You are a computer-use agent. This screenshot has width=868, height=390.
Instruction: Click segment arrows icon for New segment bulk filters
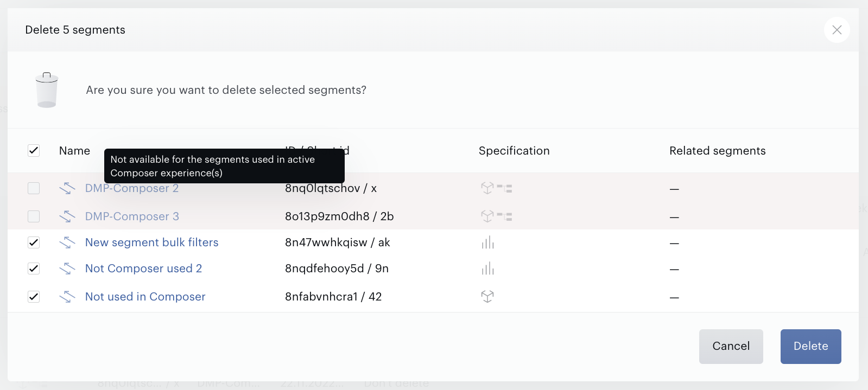pyautogui.click(x=67, y=242)
